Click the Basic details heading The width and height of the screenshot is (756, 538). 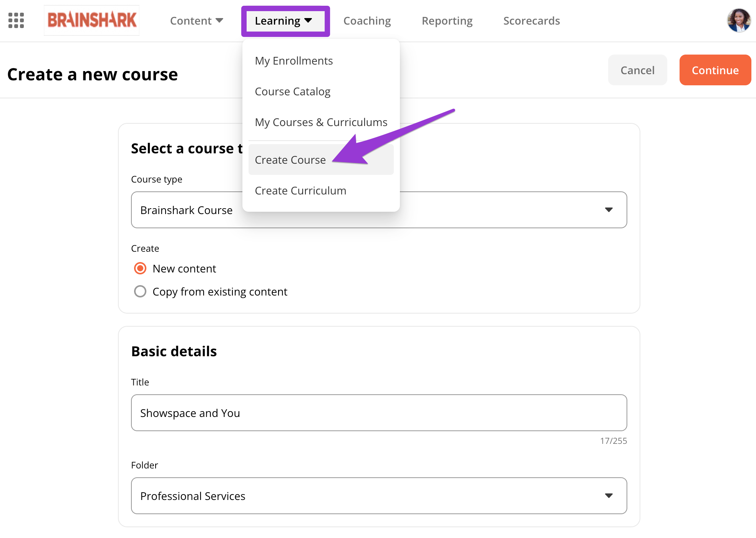click(x=174, y=351)
